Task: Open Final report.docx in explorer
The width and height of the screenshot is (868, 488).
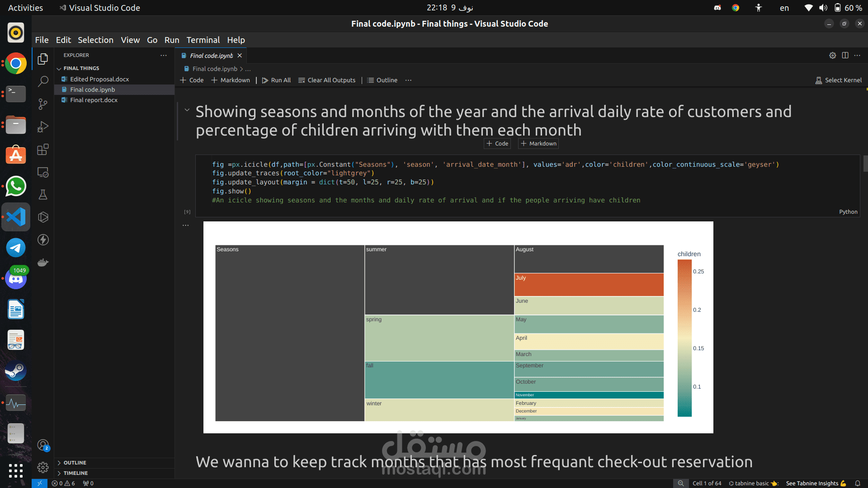Action: coord(94,100)
